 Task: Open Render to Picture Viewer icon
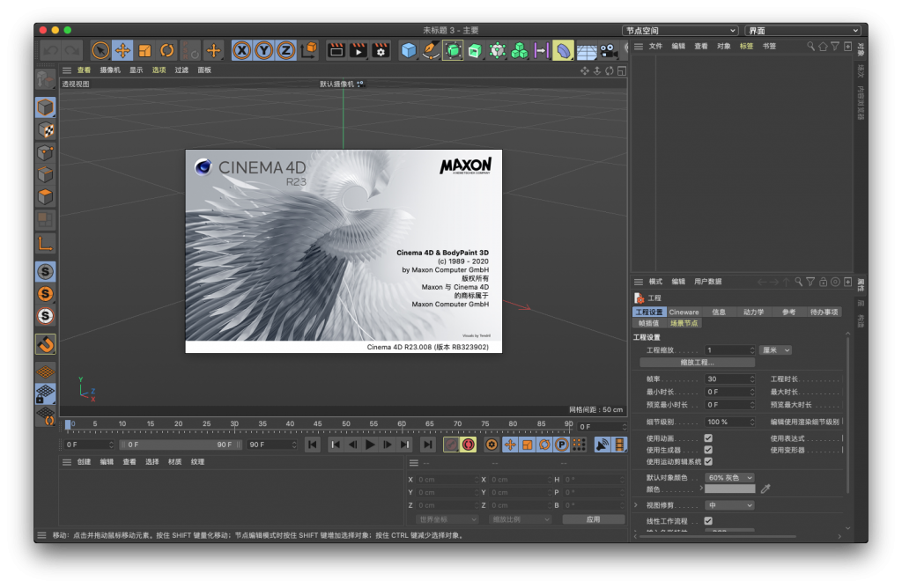[359, 50]
